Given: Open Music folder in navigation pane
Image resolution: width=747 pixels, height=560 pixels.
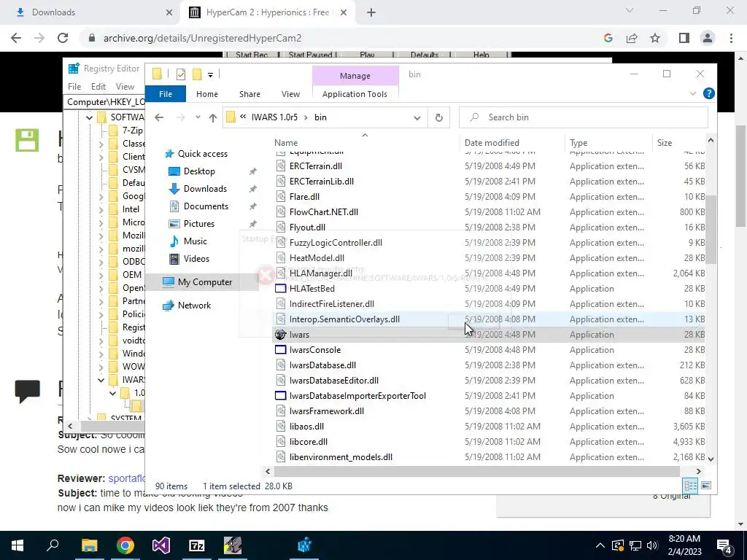Looking at the screenshot, I should coord(195,241).
